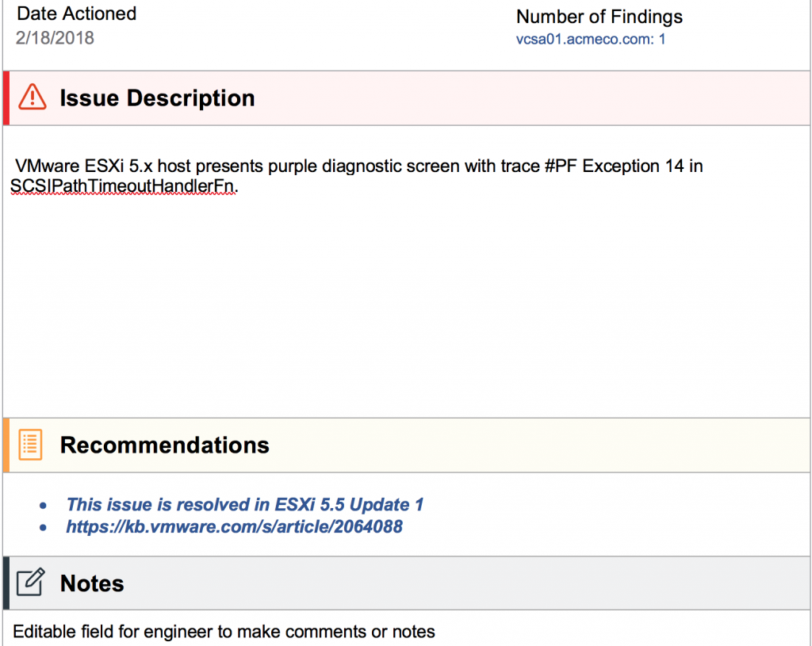Image resolution: width=812 pixels, height=646 pixels.
Task: Select the Notes section header
Action: tap(92, 583)
